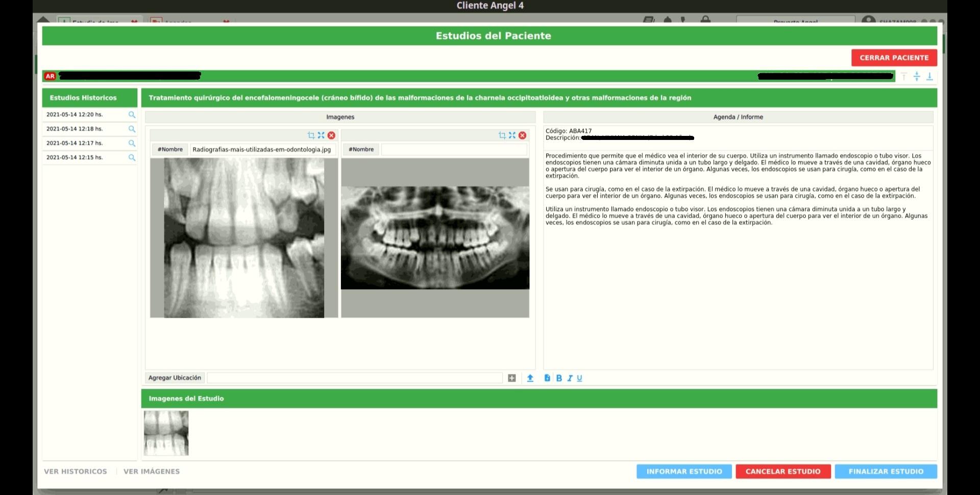980x495 pixels.
Task: Switch to VER HISTORICOS
Action: tap(76, 472)
